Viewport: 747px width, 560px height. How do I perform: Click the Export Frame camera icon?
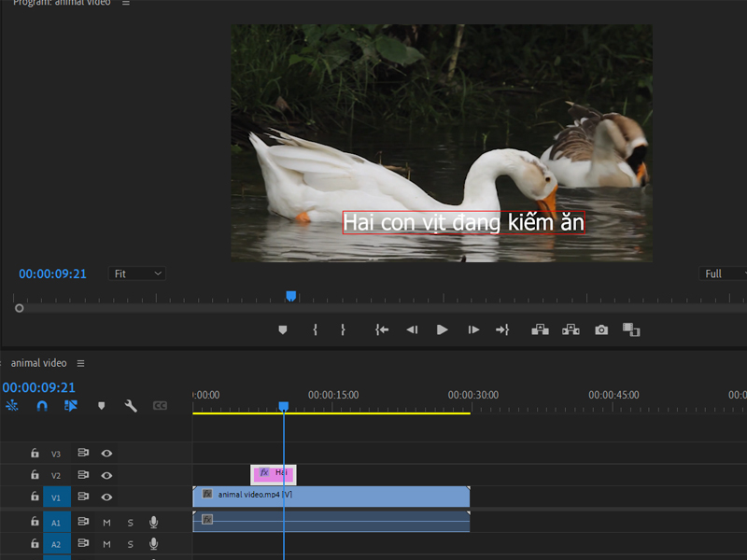[600, 329]
